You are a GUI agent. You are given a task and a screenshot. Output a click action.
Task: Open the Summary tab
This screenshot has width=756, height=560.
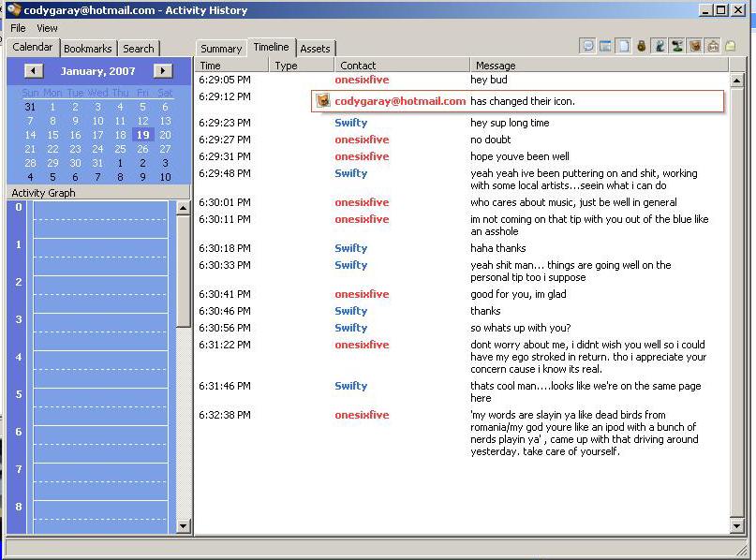coord(221,49)
